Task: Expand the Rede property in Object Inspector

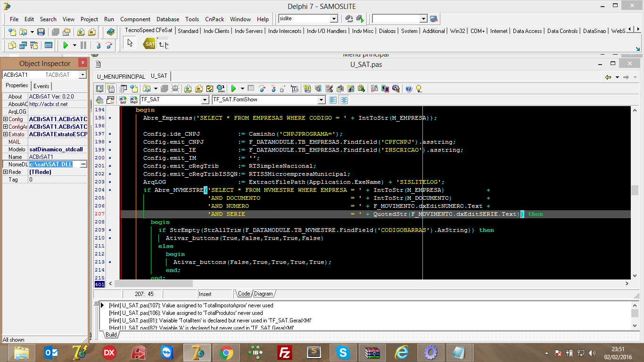Action: click(5, 172)
